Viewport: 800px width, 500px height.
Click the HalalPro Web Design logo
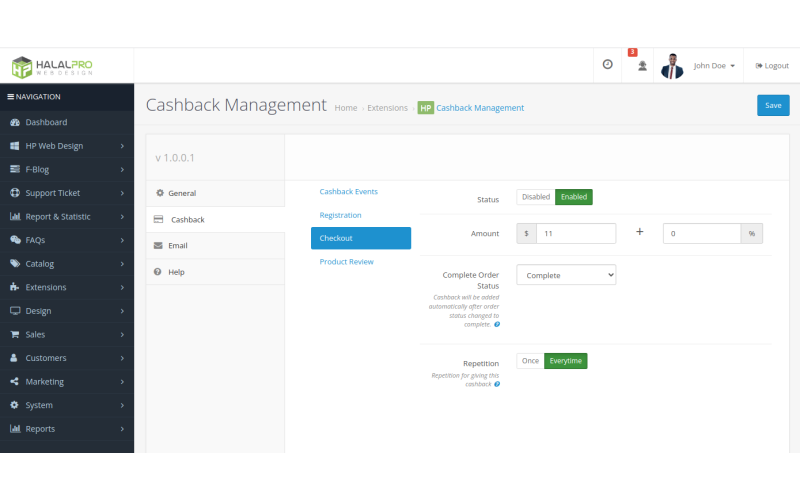pos(52,66)
